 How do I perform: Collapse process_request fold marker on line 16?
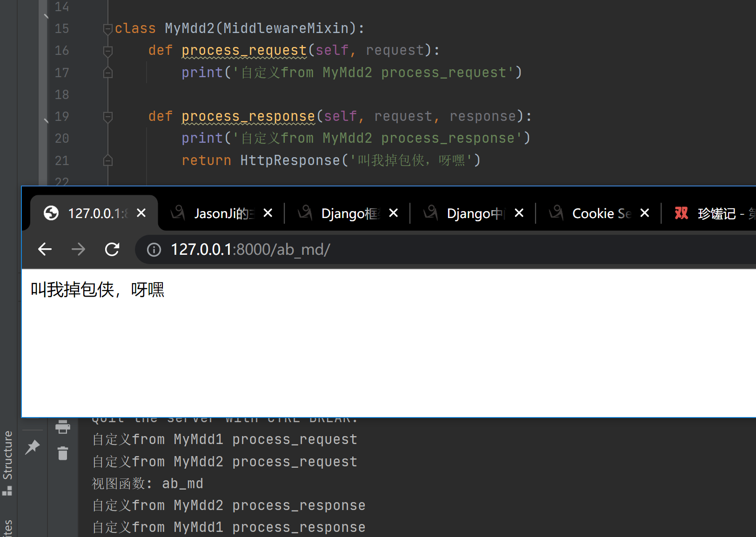pos(108,51)
